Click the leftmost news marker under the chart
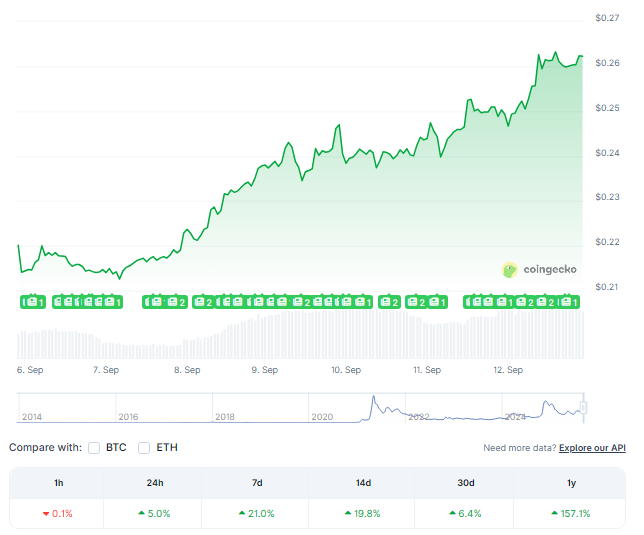The image size is (644, 535). pos(32,301)
